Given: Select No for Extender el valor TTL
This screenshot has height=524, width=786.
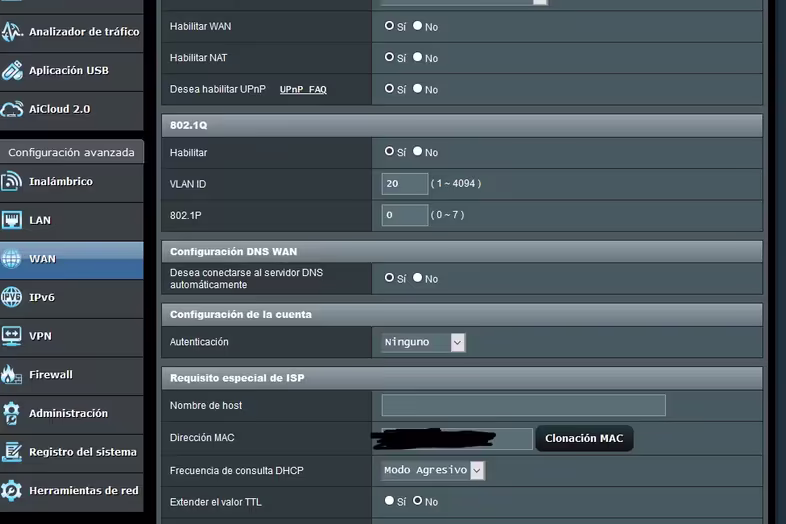Looking at the screenshot, I should pos(418,500).
